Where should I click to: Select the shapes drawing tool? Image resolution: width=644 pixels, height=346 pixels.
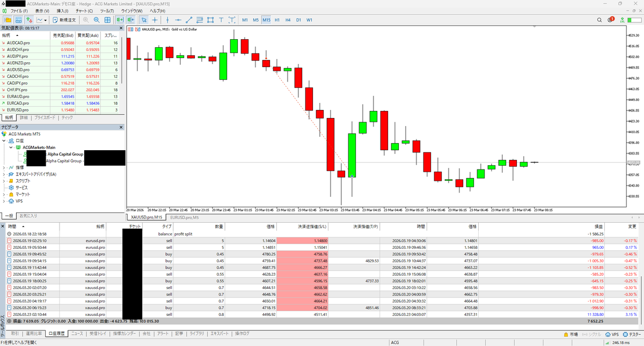click(x=210, y=20)
